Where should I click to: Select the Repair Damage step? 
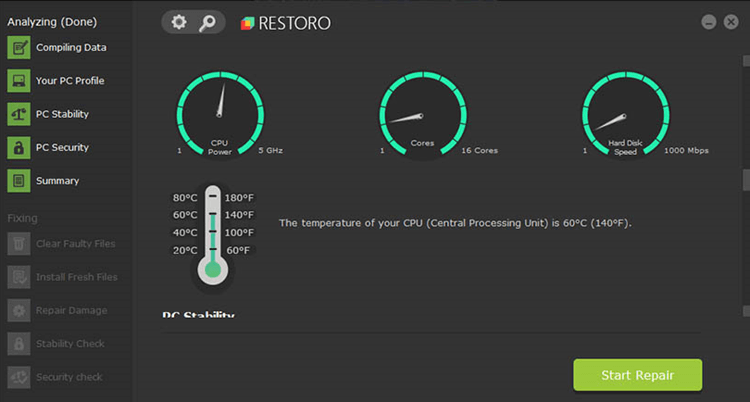(x=71, y=311)
